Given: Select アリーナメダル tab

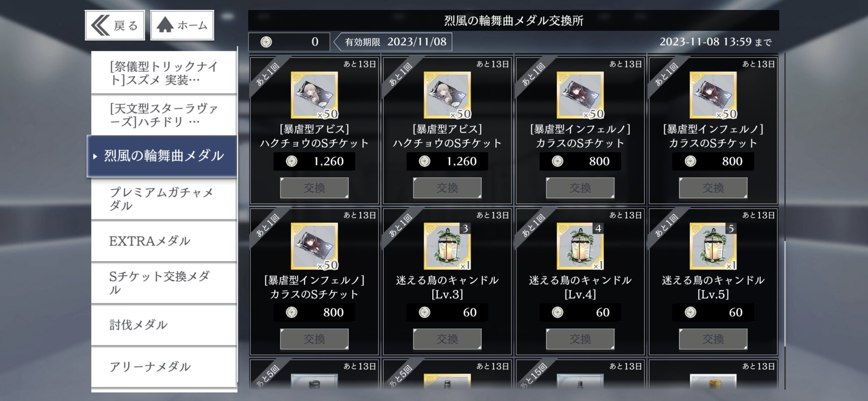Looking at the screenshot, I should (x=164, y=367).
